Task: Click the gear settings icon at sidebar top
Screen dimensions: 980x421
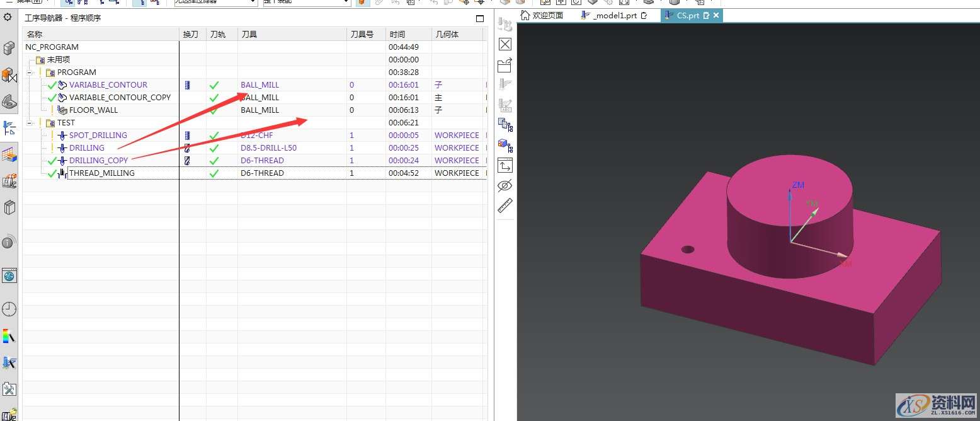Action: point(8,17)
